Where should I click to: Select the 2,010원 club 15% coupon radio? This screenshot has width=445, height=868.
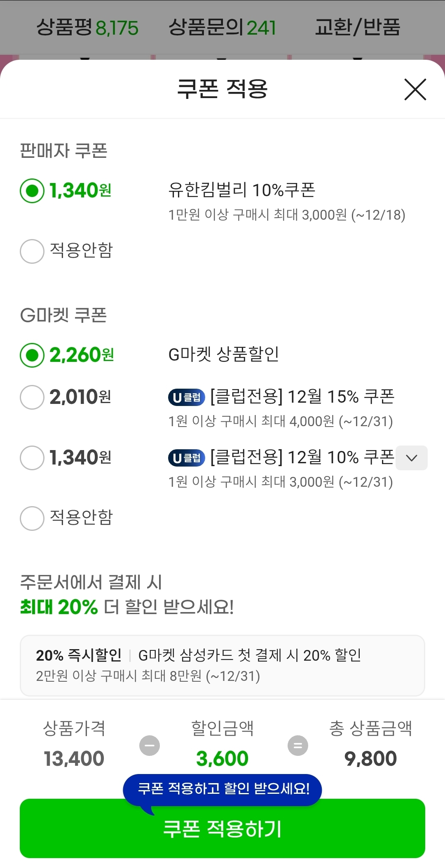pos(32,397)
